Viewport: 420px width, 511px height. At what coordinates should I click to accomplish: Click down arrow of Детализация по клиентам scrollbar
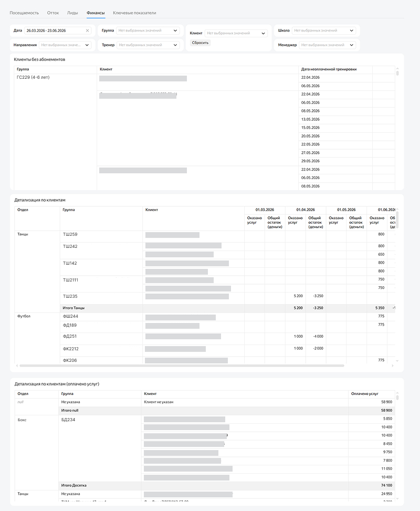click(397, 361)
